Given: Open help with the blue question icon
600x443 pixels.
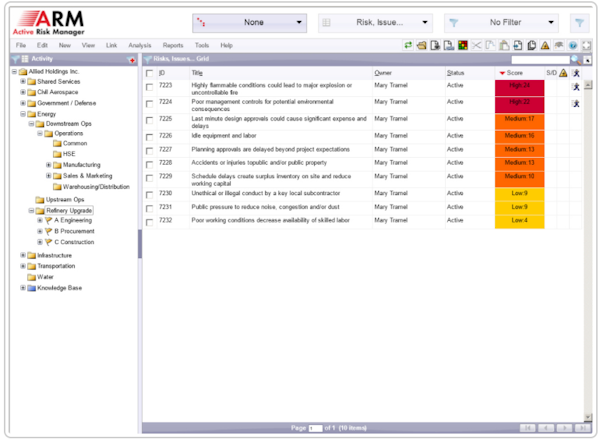Looking at the screenshot, I should click(x=573, y=46).
